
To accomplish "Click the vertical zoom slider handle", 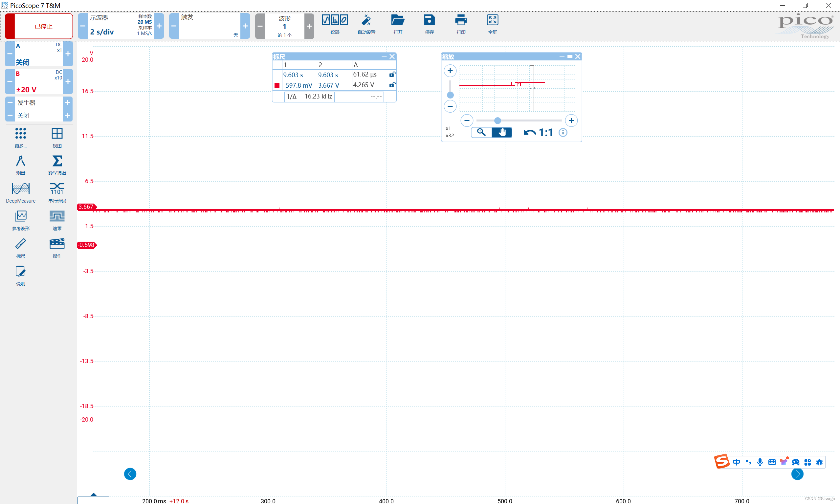I will coord(450,95).
